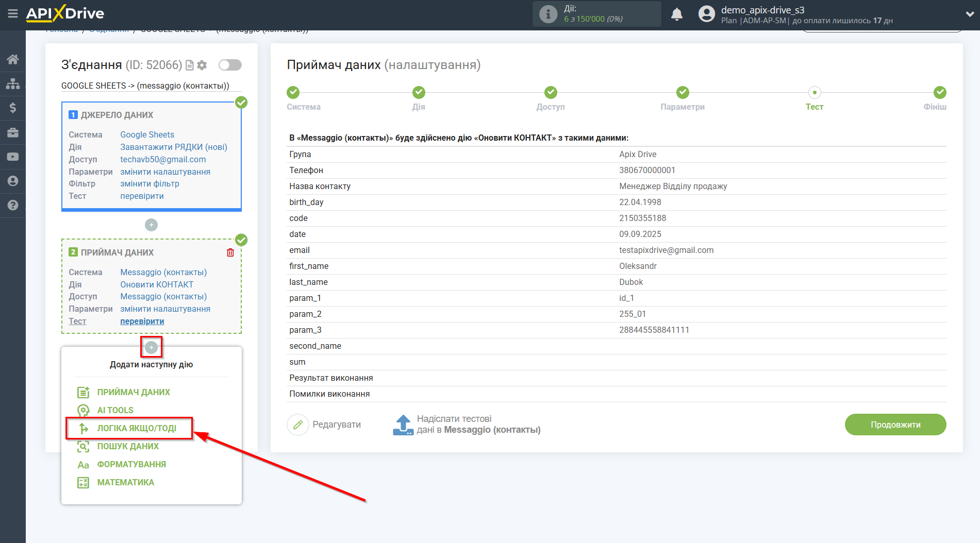Open the home icon in sidebar
The image size is (980, 543).
coord(13,59)
